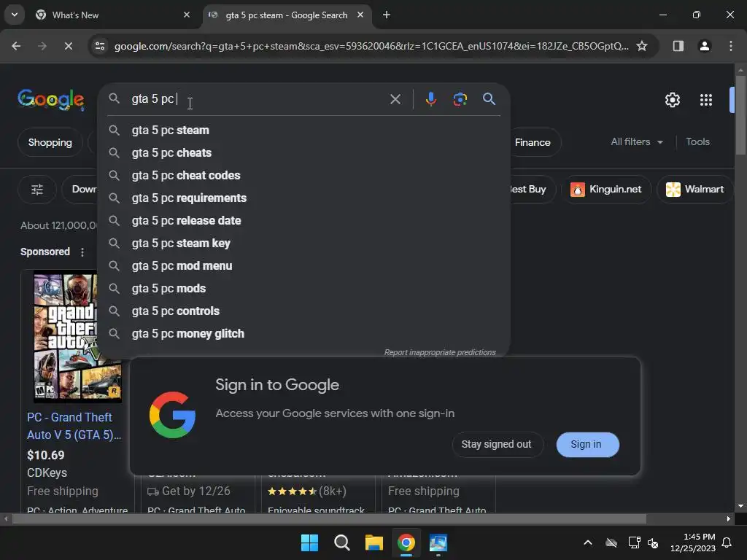Viewport: 747px width, 560px height.
Task: Open Google quick settings gear
Action: (x=672, y=100)
